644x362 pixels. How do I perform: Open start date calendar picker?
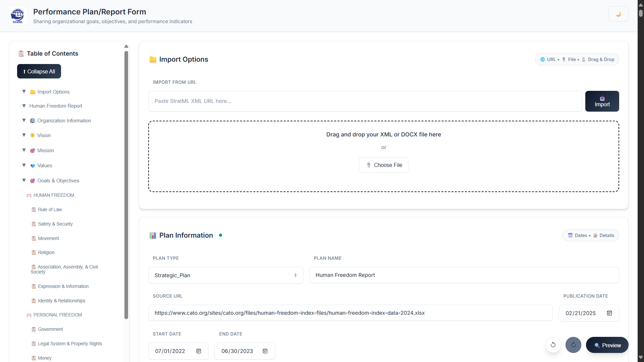point(199,351)
